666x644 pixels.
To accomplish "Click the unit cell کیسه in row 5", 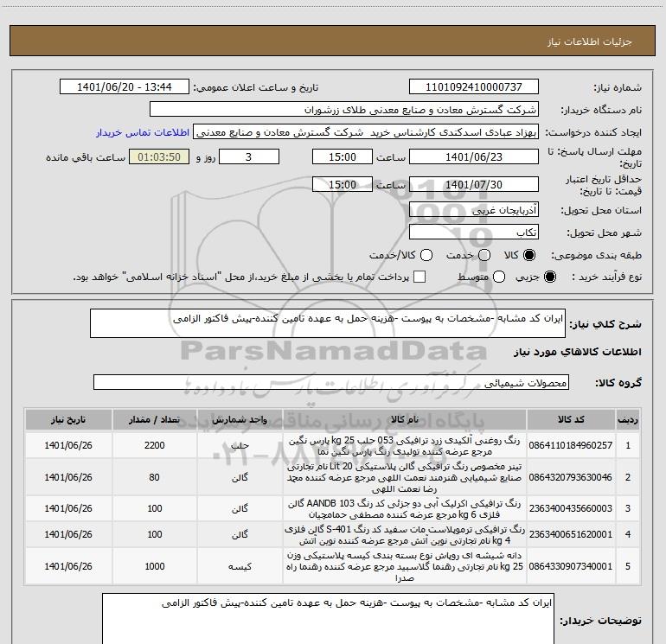I will pyautogui.click(x=240, y=566).
